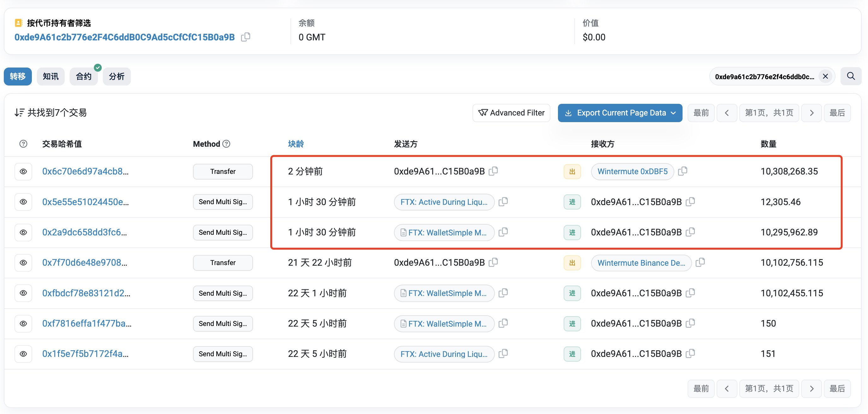This screenshot has width=868, height=414.
Task: Open holder address 0xde9A61c2b776e2F4... link
Action: click(125, 37)
